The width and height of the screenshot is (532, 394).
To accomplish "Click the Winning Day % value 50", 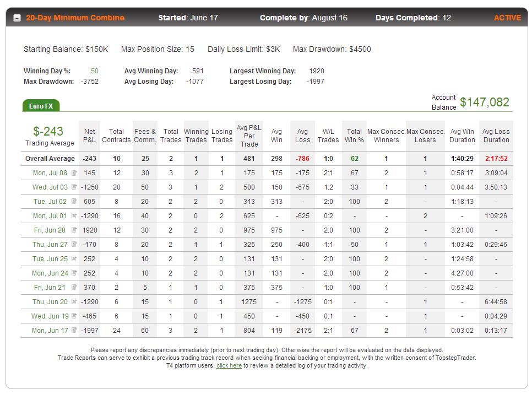I will [95, 71].
